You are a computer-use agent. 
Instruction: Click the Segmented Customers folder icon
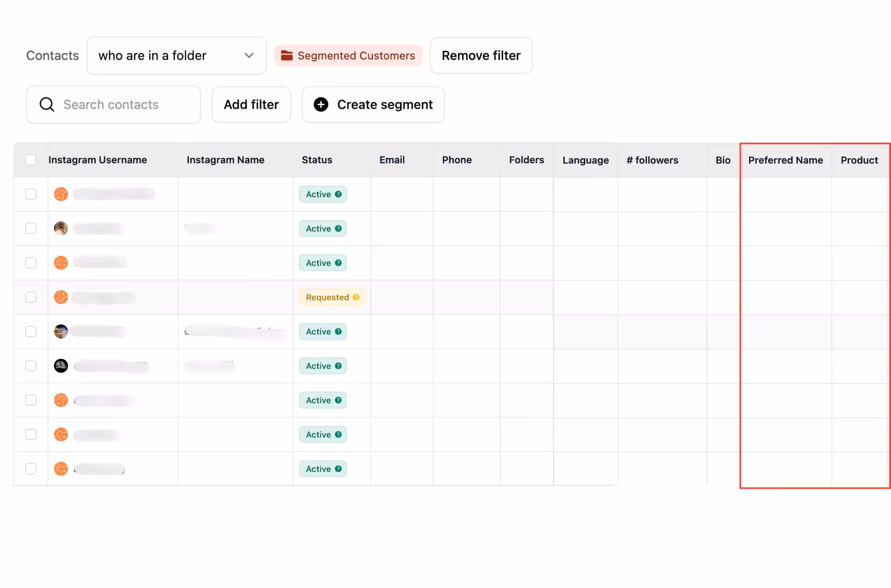tap(286, 56)
